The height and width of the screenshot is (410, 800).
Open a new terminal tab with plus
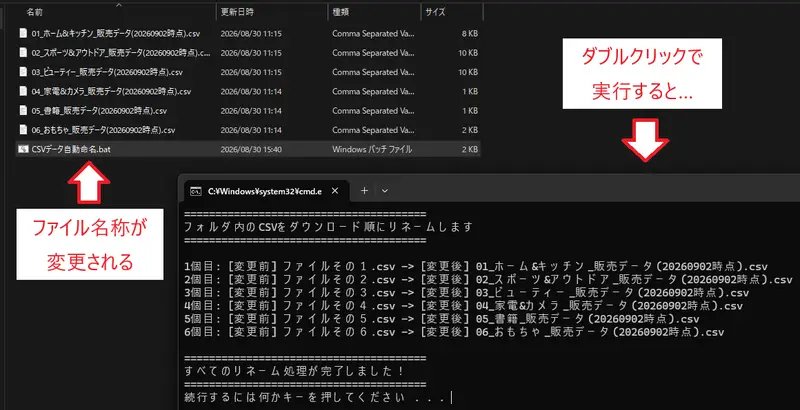click(x=364, y=191)
